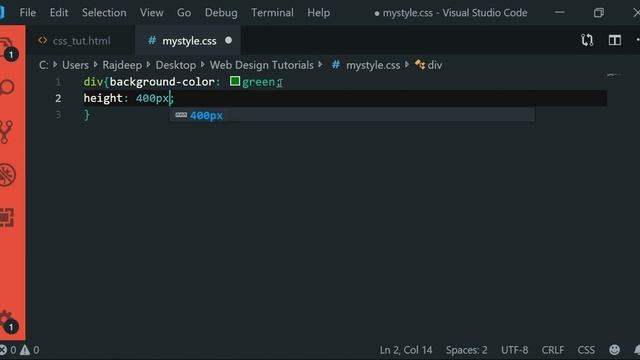
Task: Open the Help menu
Action: [x=318, y=13]
